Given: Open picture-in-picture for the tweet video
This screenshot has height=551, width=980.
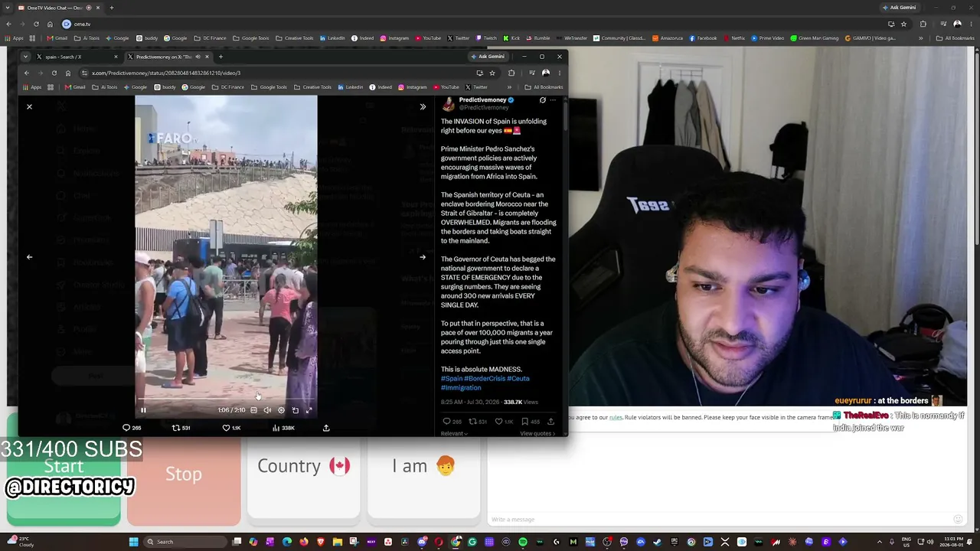Looking at the screenshot, I should point(295,410).
